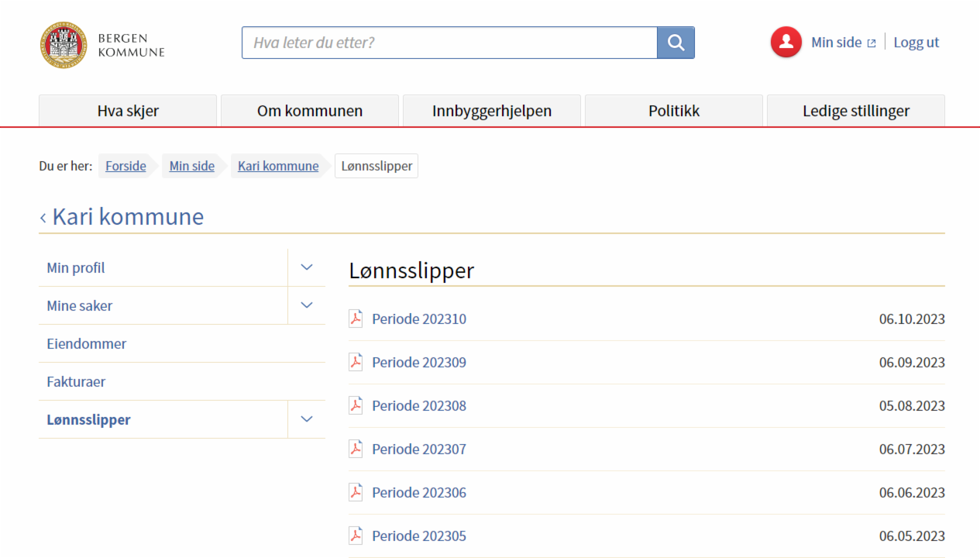Open the Innbyggerhjelpen navigation tab
Viewport: 980px width, 558px height.
click(x=492, y=111)
